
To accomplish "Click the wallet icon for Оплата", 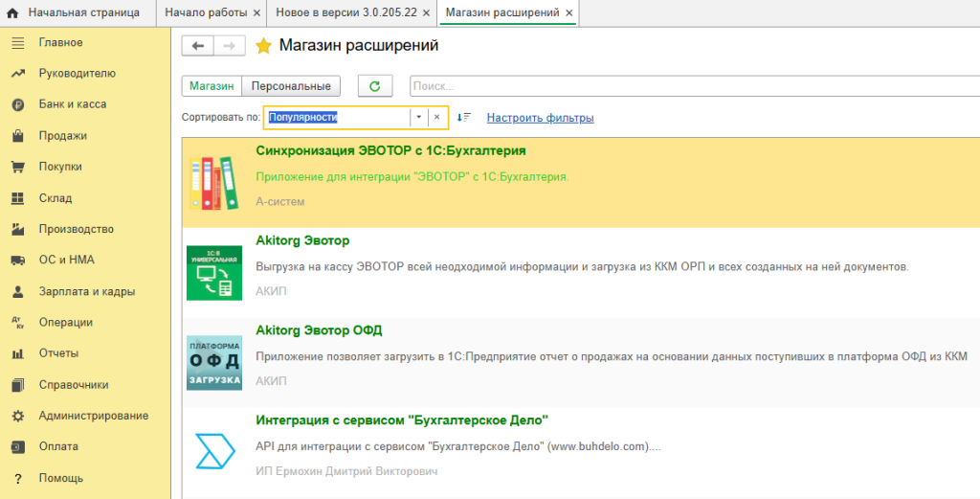I will (x=17, y=447).
